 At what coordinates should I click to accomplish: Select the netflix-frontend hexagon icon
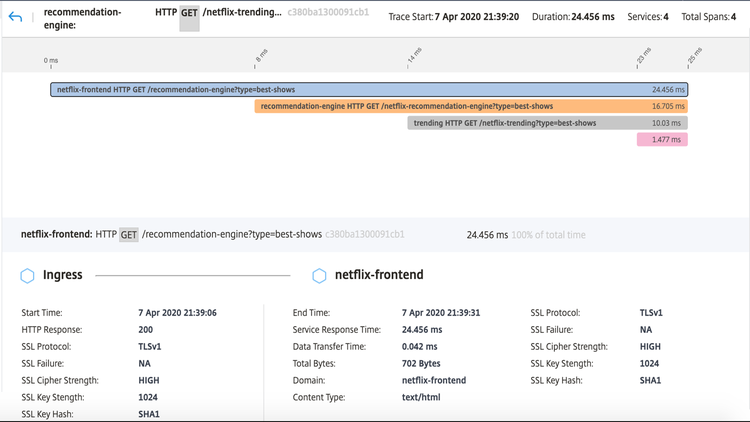tap(319, 276)
